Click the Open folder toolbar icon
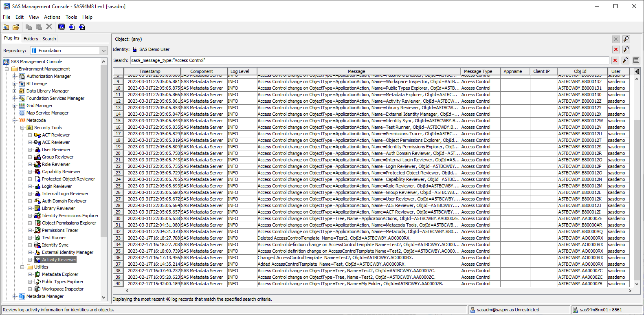Viewport: 644px width, 315px height. pyautogui.click(x=16, y=27)
